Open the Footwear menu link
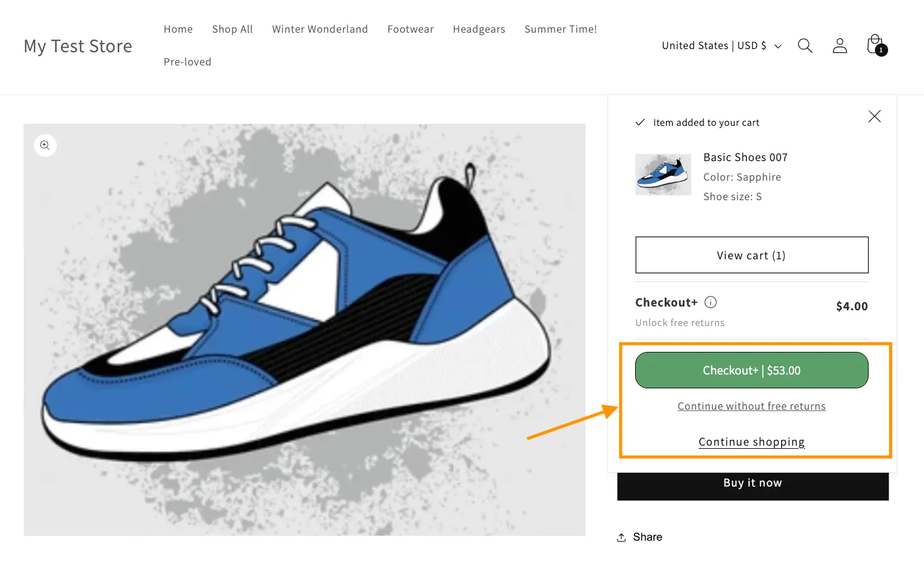The image size is (924, 564). pyautogui.click(x=410, y=30)
